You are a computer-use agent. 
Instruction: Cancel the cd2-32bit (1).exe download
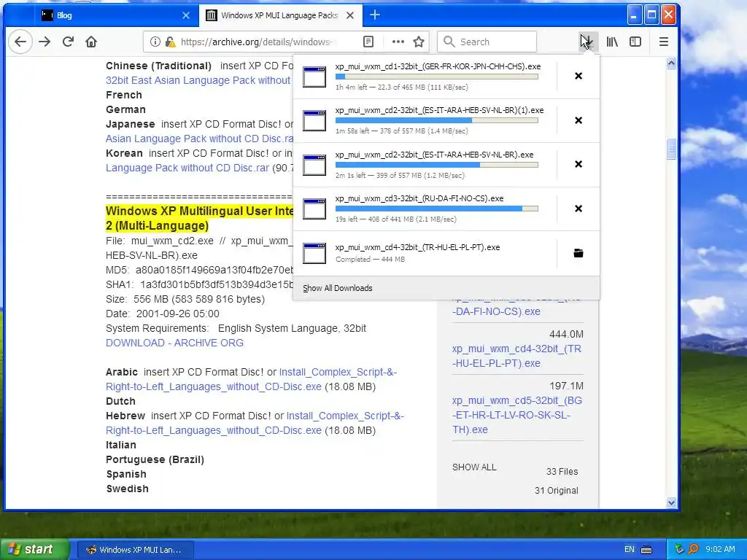point(578,120)
